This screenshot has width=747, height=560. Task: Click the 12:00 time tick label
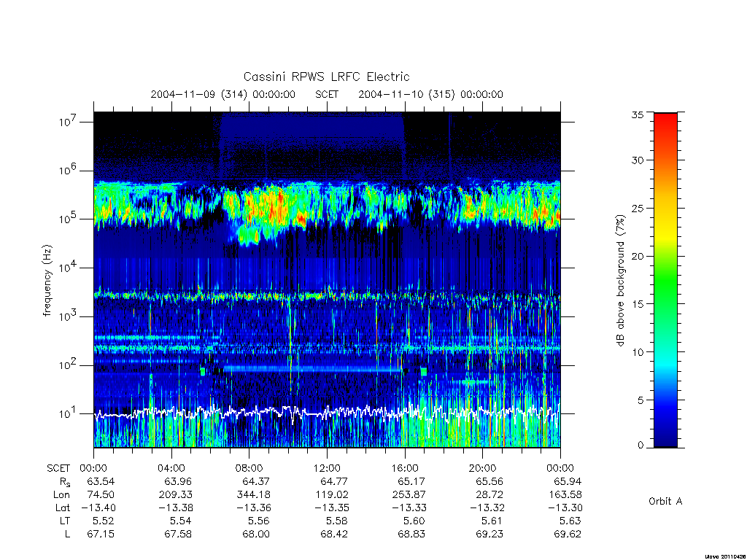coord(327,468)
